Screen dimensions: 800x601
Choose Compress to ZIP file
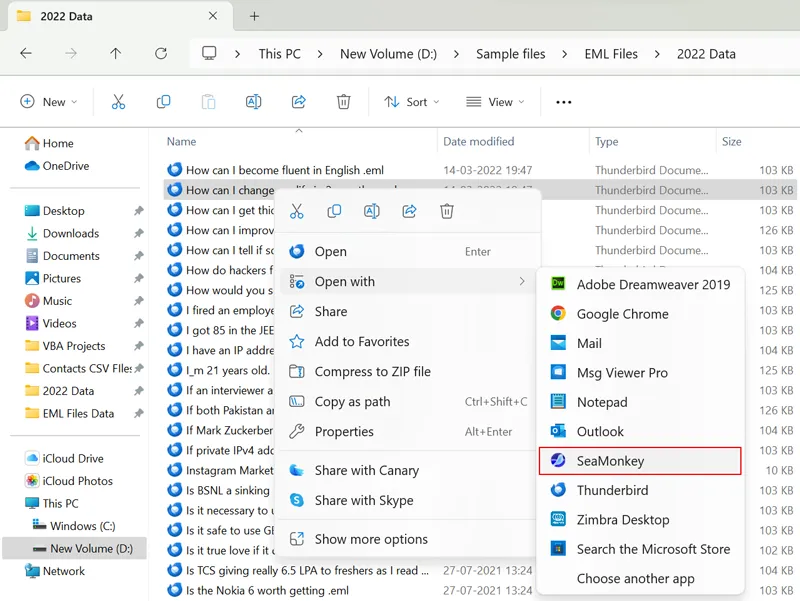pyautogui.click(x=410, y=371)
